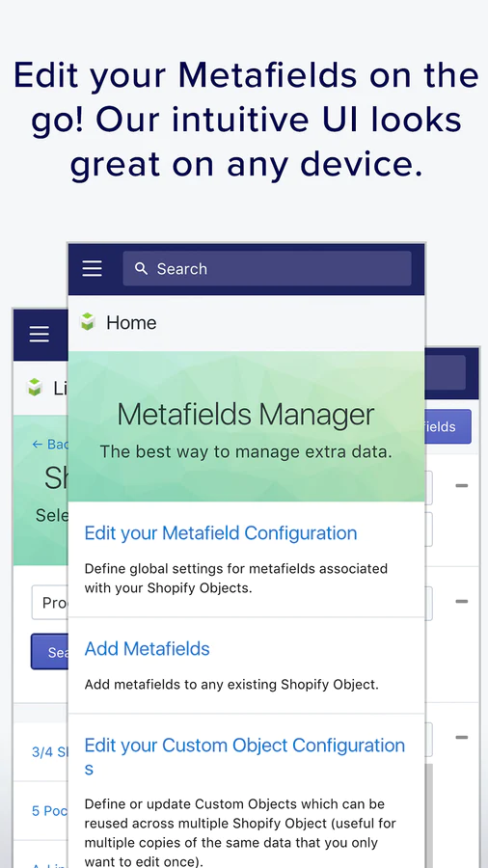This screenshot has height=868, width=488.
Task: Click the blue '...fields' button in right window
Action: click(447, 427)
